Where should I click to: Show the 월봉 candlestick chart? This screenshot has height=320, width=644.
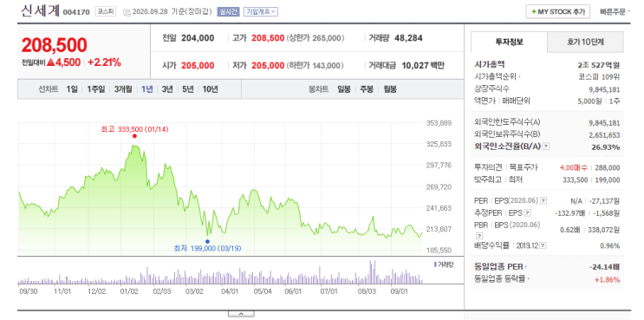[x=390, y=89]
